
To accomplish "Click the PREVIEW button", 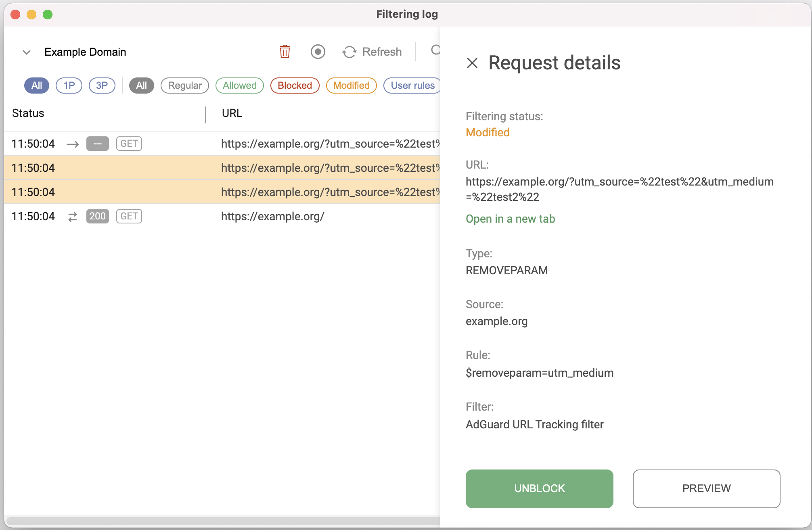I will tap(706, 488).
